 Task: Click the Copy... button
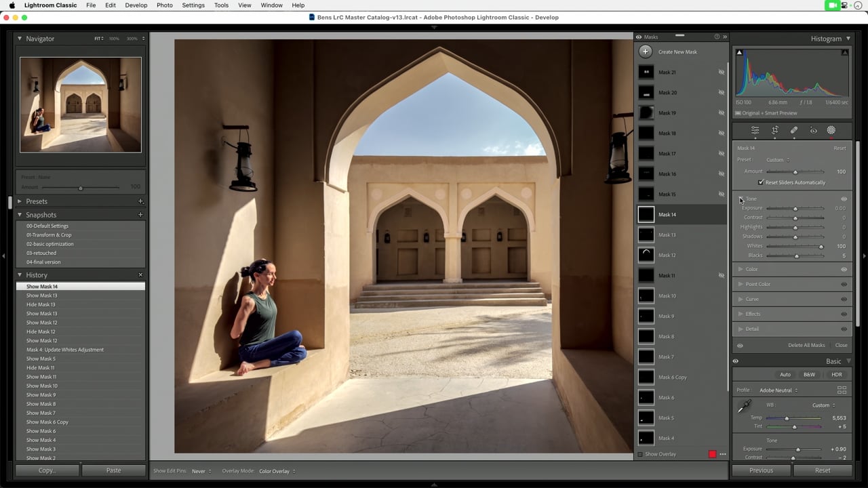coord(47,470)
